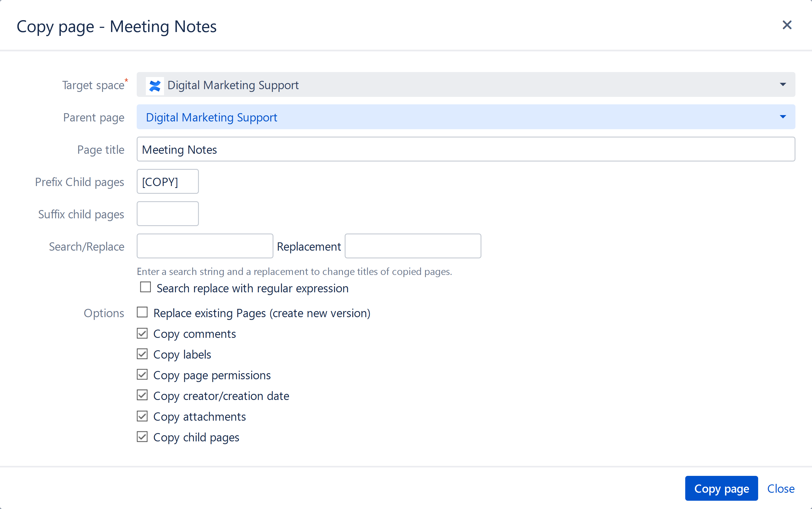Uncheck Copy creator/creation date
Screen dimensions: 812x509
pos(142,395)
